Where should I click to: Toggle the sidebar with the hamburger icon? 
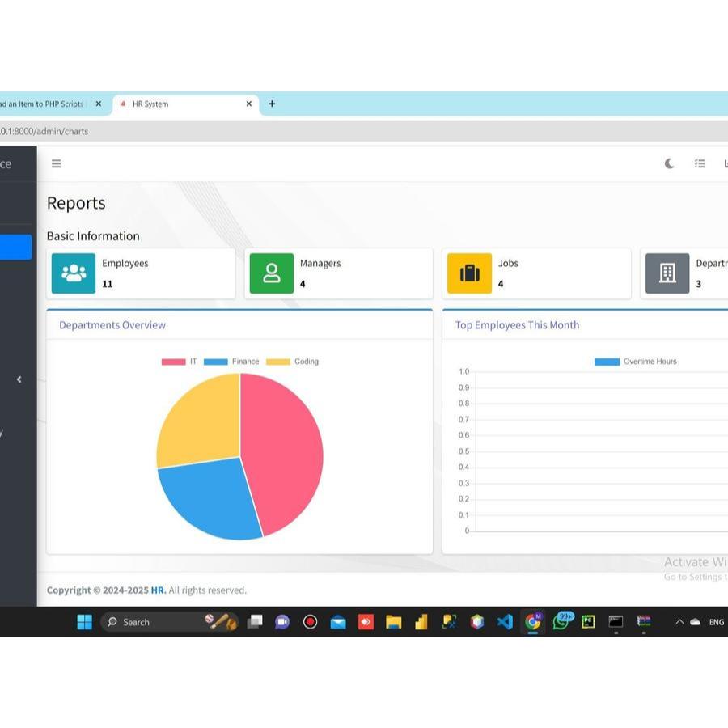click(x=56, y=163)
